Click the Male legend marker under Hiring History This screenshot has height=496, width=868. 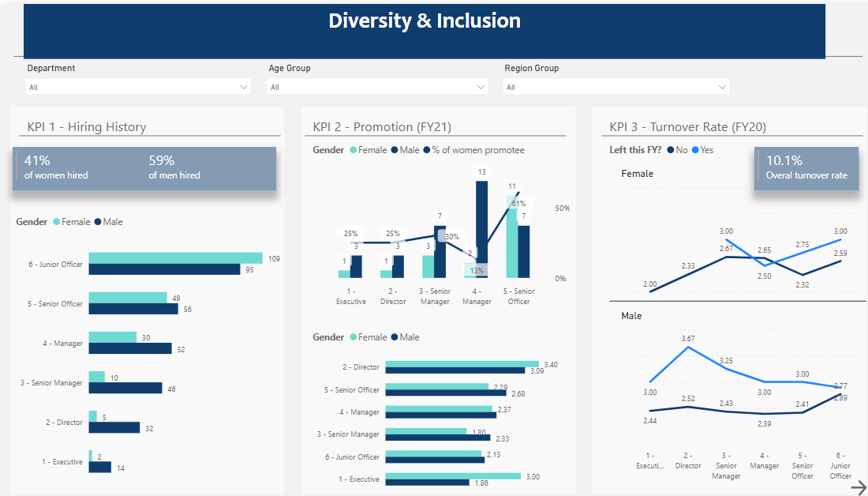coord(99,222)
